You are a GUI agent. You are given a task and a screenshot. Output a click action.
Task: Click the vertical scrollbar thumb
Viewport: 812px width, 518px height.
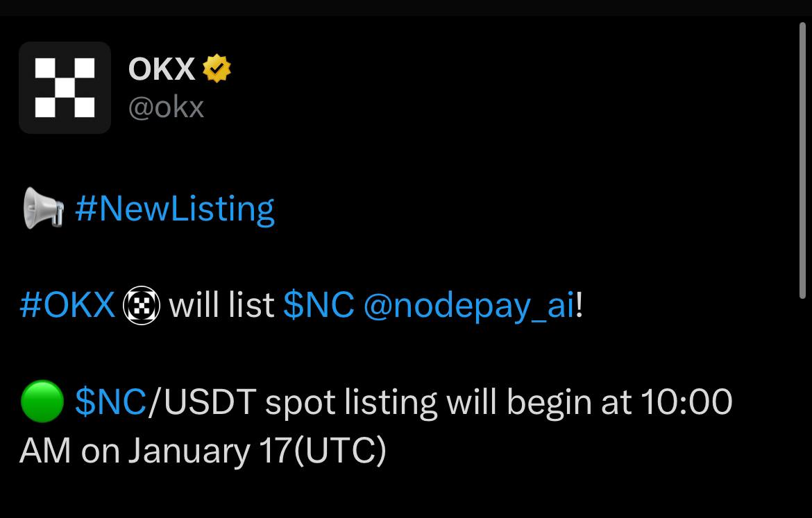pyautogui.click(x=803, y=160)
